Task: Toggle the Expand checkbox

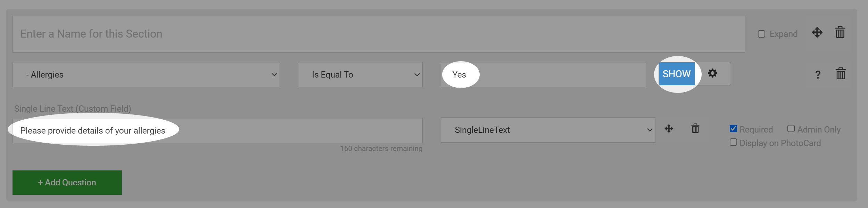Action: (x=761, y=34)
